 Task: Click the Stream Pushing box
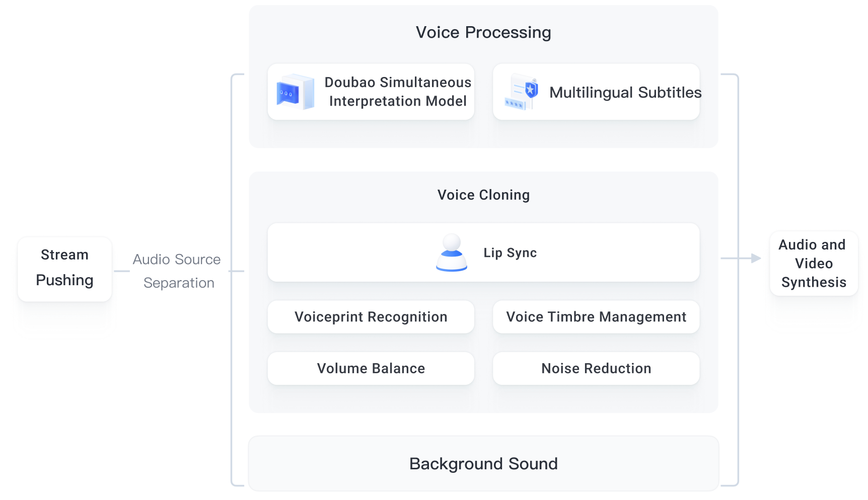click(64, 269)
